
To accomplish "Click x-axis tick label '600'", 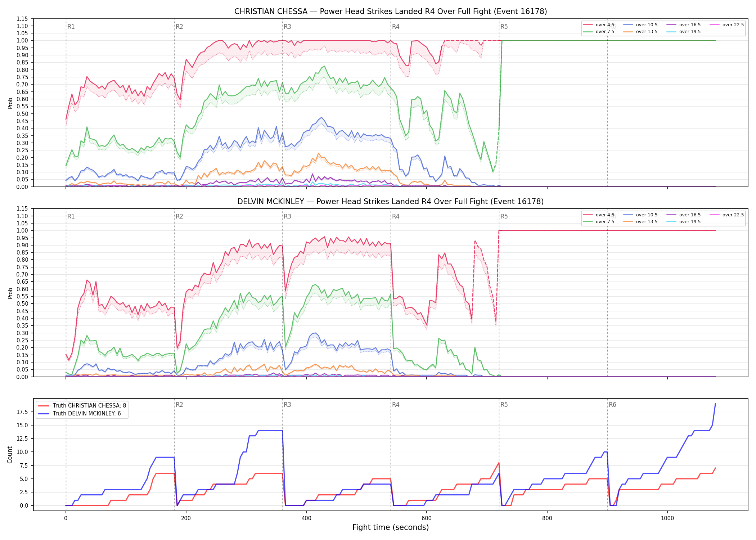I will (427, 518).
